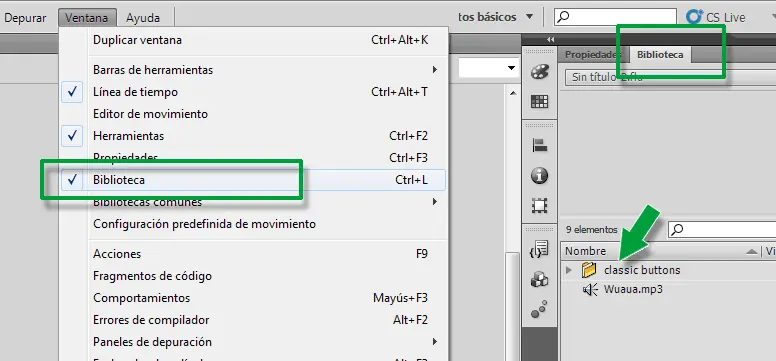
Task: Click the magnifier in the library search
Action: click(678, 229)
